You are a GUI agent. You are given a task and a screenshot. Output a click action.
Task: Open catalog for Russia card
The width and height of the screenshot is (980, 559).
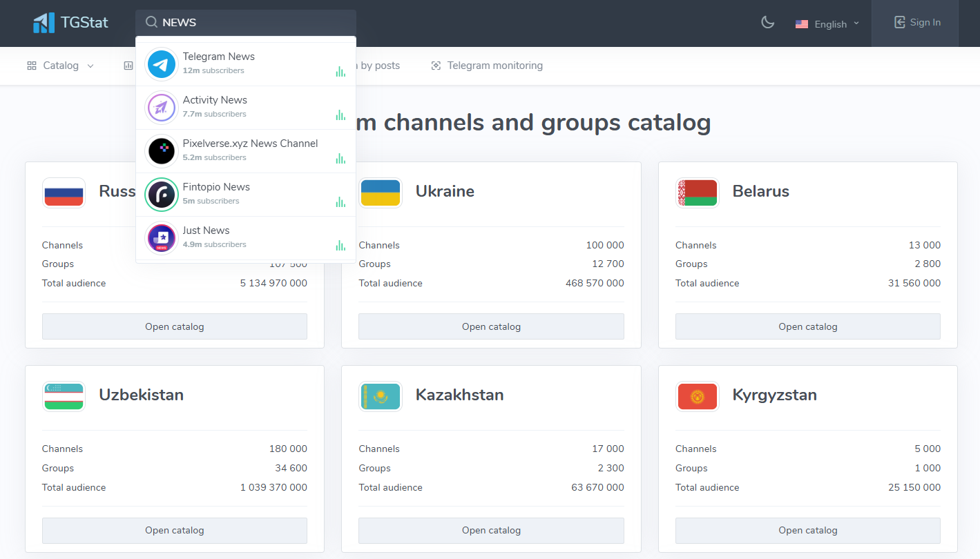coord(175,326)
